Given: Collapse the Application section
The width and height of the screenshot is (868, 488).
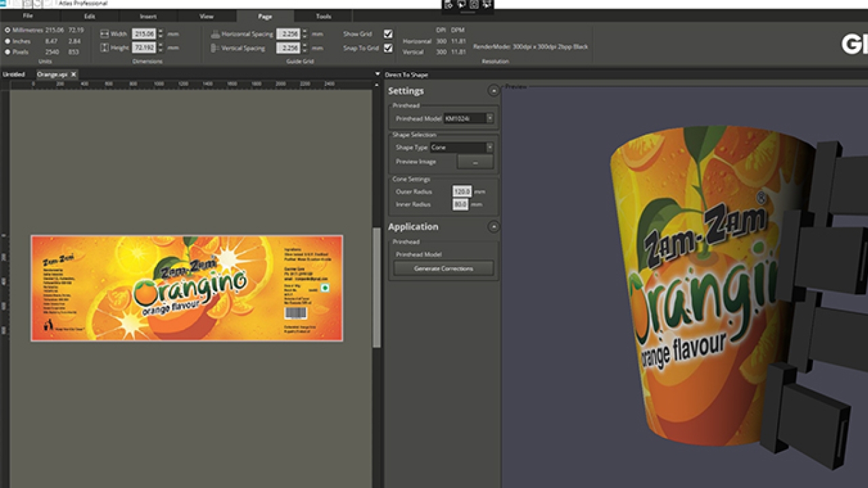Looking at the screenshot, I should pyautogui.click(x=493, y=227).
